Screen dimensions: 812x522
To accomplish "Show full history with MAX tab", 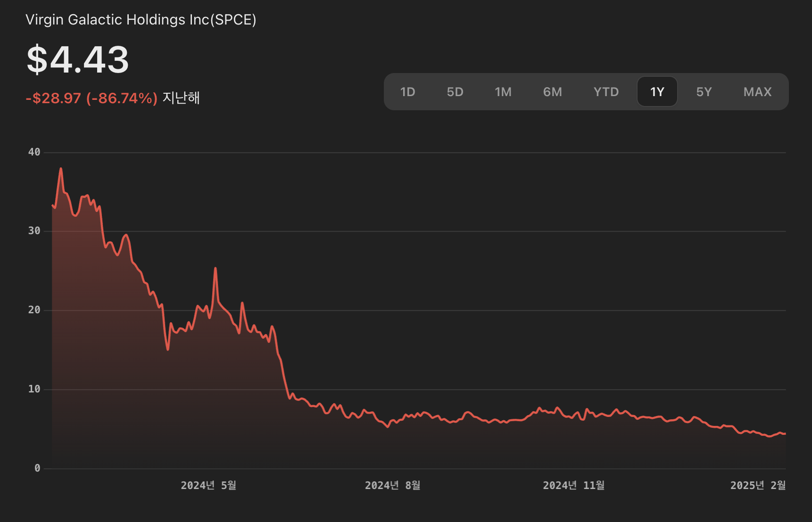I will tap(757, 92).
